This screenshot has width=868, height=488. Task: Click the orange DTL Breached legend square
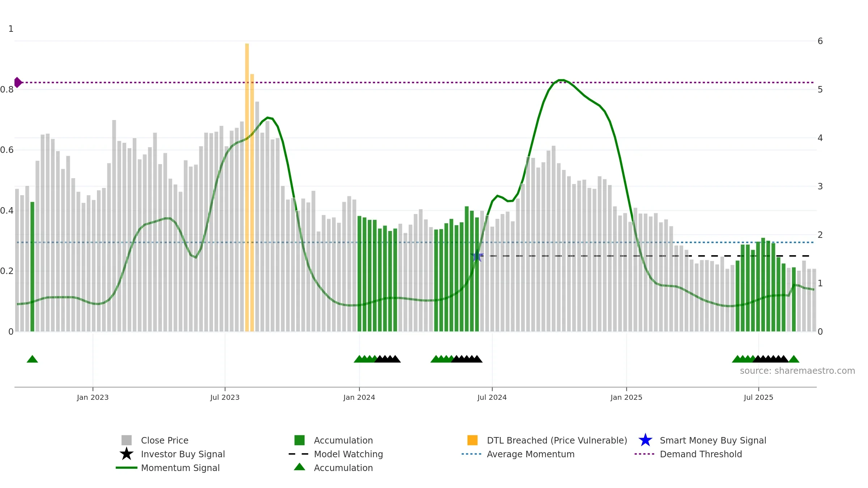click(x=472, y=440)
